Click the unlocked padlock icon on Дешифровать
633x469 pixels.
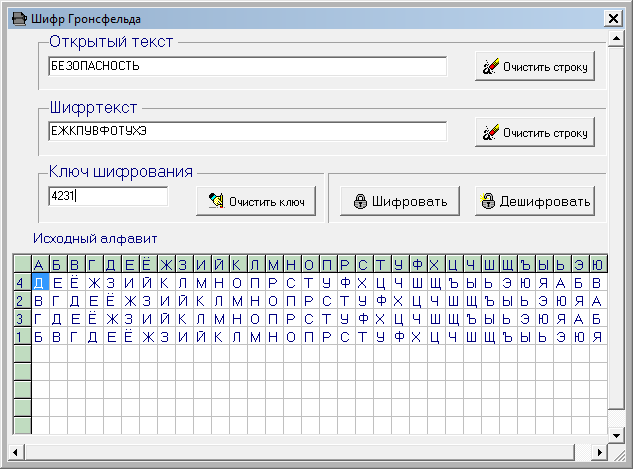pos(488,201)
